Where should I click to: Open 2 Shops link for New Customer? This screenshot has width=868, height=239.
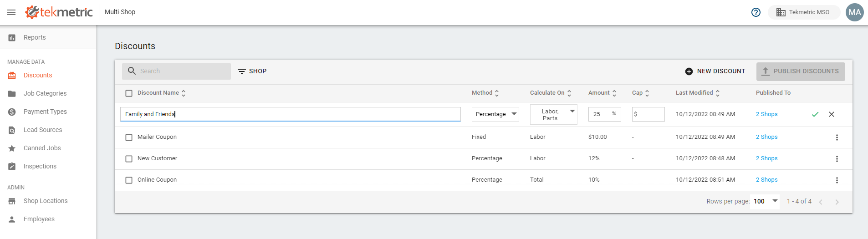click(767, 158)
